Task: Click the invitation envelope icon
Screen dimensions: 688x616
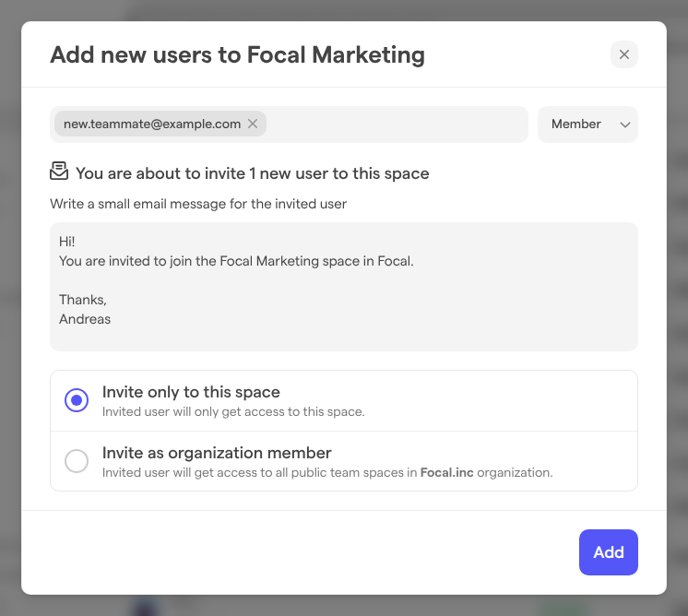Action: pyautogui.click(x=59, y=172)
